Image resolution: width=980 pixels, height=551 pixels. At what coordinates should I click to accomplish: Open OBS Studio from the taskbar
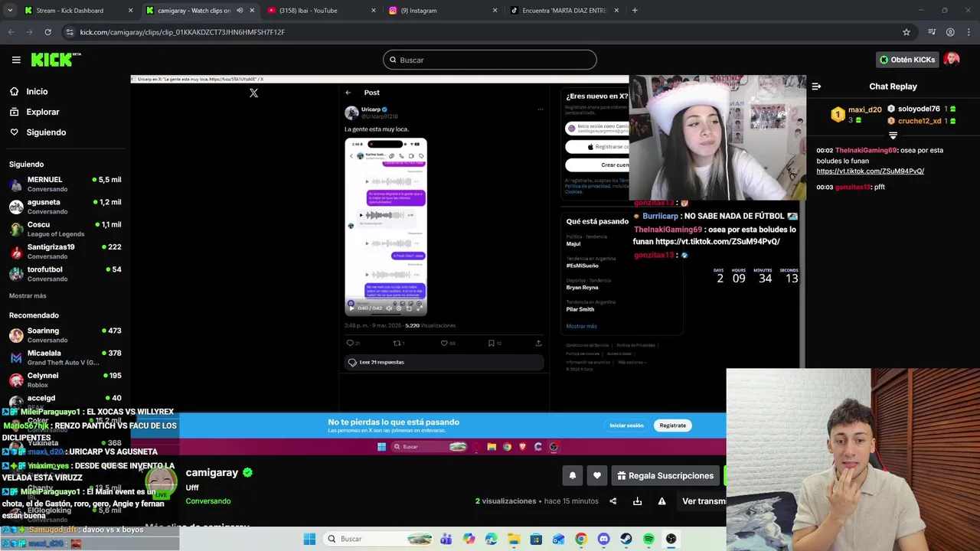click(x=671, y=539)
